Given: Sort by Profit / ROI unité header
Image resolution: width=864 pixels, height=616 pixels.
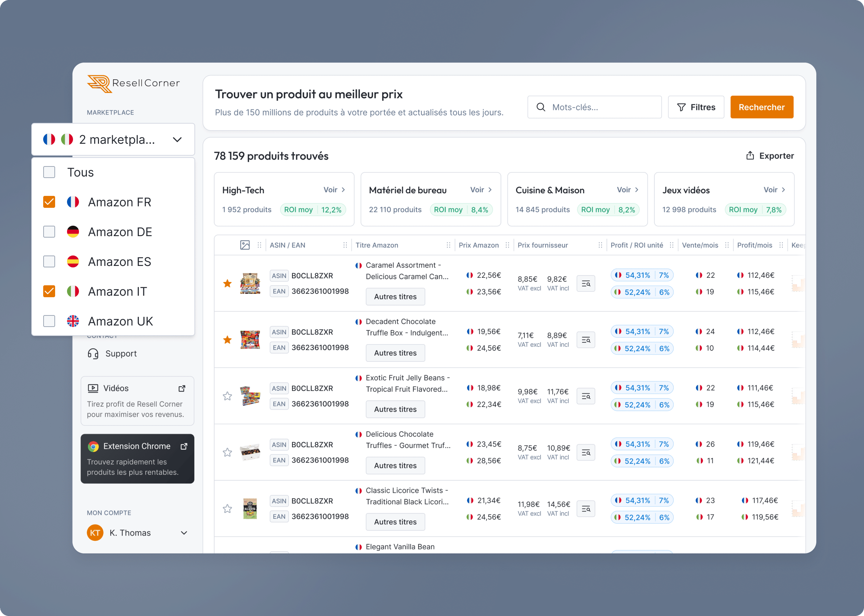Looking at the screenshot, I should pos(637,245).
